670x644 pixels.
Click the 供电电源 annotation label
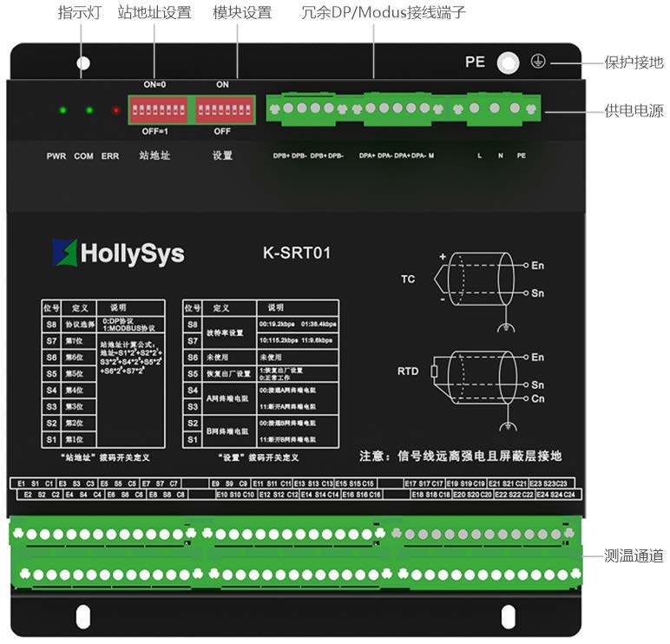click(634, 111)
